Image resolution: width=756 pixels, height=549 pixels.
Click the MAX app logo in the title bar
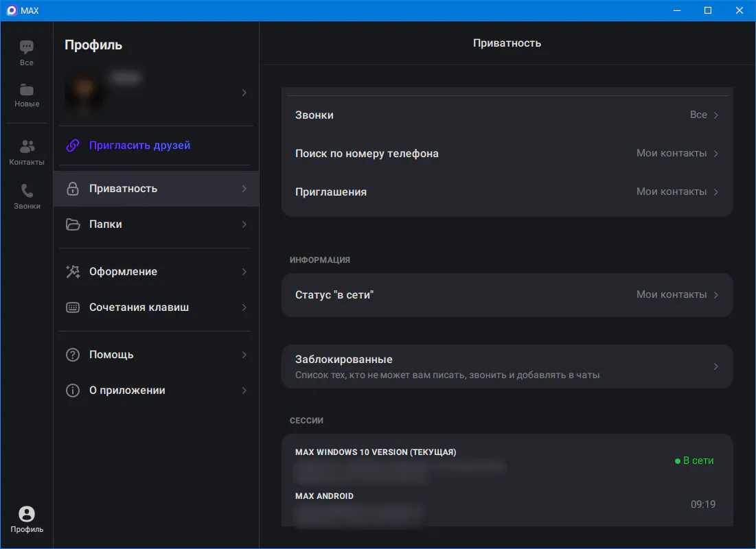pyautogui.click(x=12, y=10)
